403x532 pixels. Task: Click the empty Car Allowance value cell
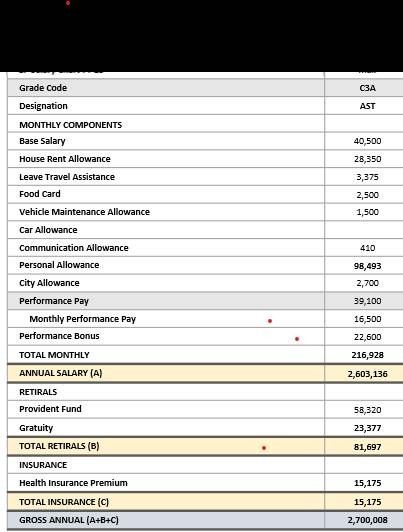click(x=364, y=230)
